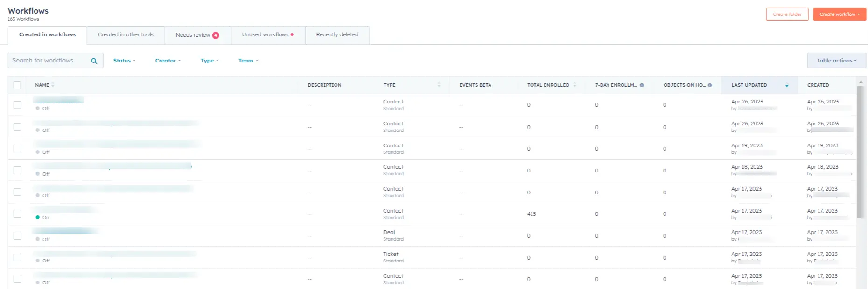Image resolution: width=868 pixels, height=289 pixels.
Task: Open the Type filter dropdown
Action: coord(210,61)
